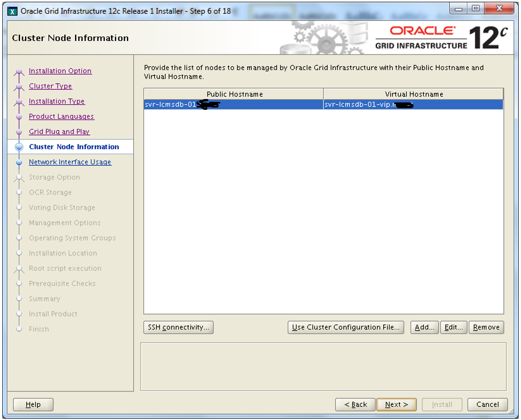The image size is (521, 420).
Task: Proceed with the Next button
Action: click(396, 405)
